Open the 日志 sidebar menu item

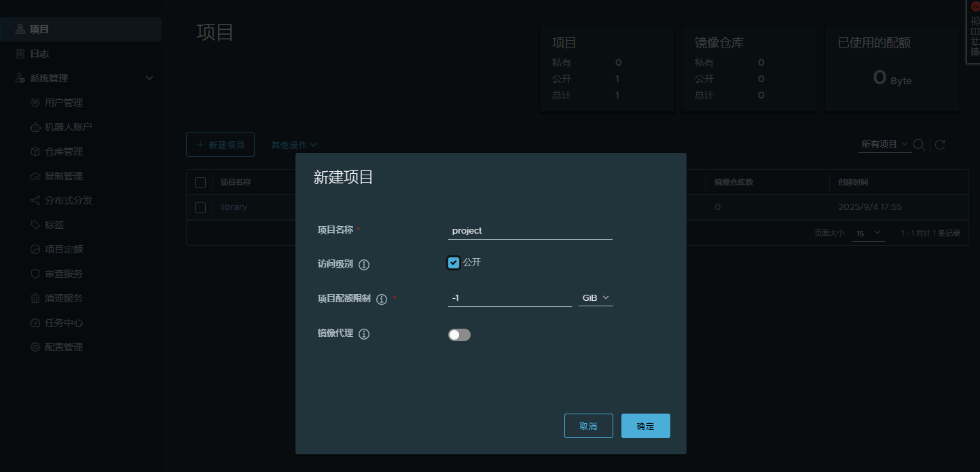39,54
